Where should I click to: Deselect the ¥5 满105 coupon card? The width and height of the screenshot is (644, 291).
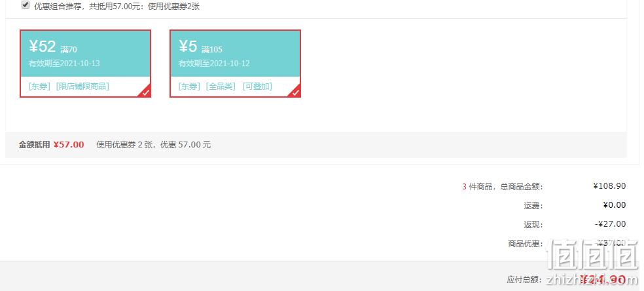pos(236,64)
